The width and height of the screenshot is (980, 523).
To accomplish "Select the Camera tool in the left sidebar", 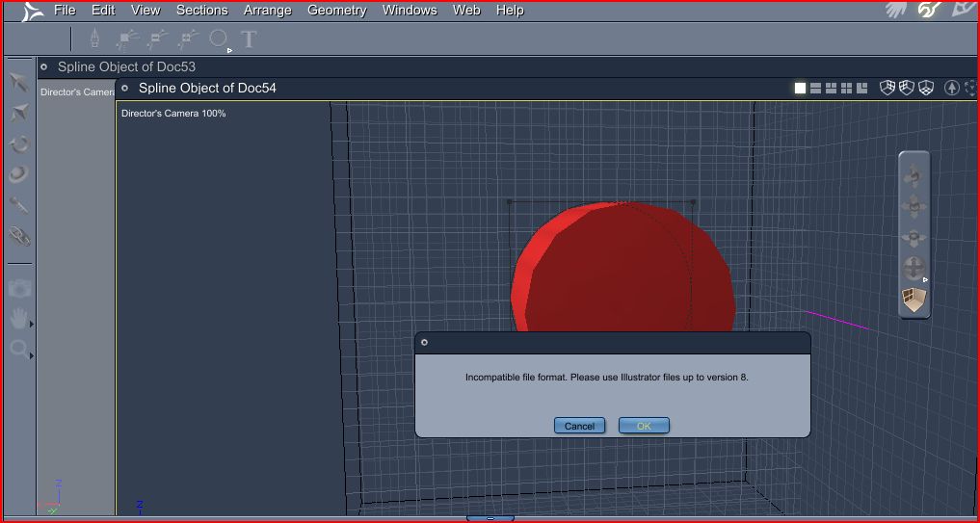I will (x=19, y=288).
